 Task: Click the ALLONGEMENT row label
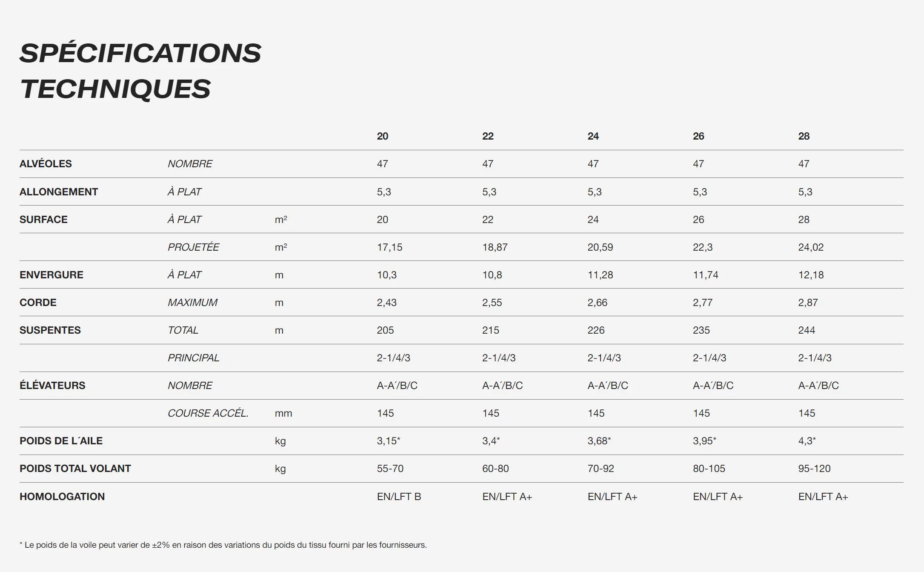pos(59,192)
